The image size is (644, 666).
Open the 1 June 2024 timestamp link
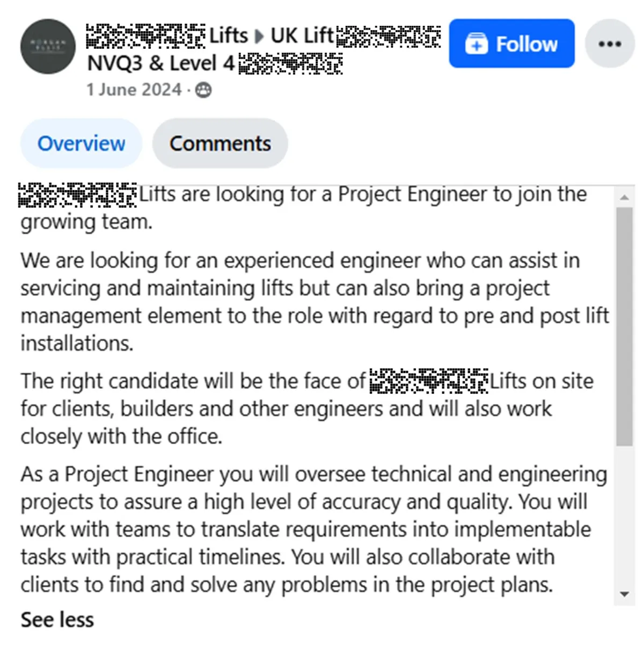tap(134, 90)
